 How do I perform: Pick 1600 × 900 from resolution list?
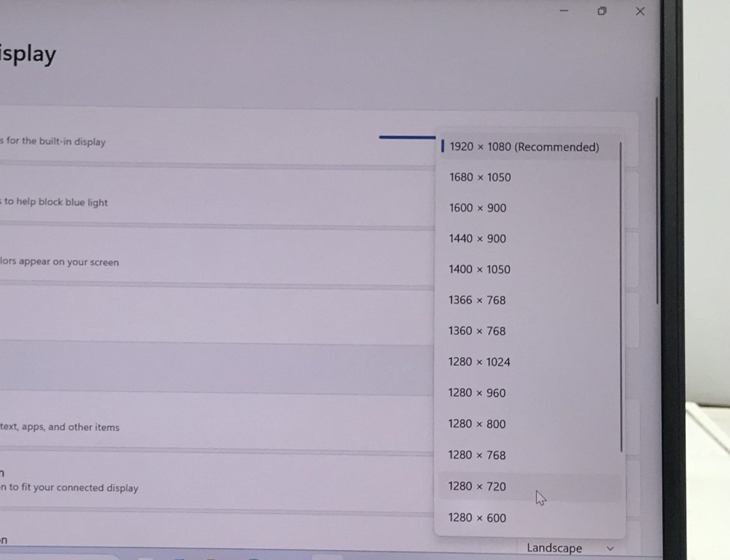coord(529,208)
